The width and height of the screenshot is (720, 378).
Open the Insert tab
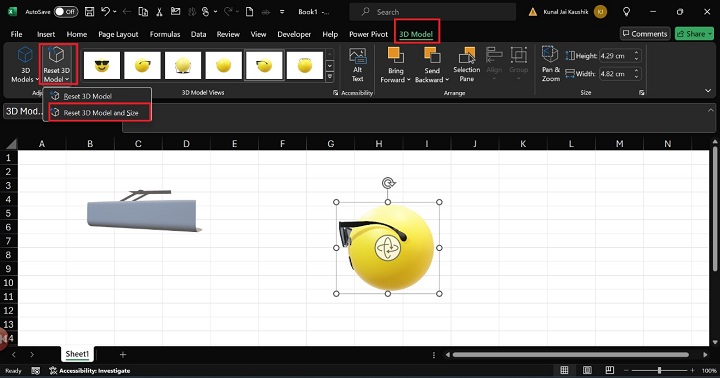pos(46,34)
